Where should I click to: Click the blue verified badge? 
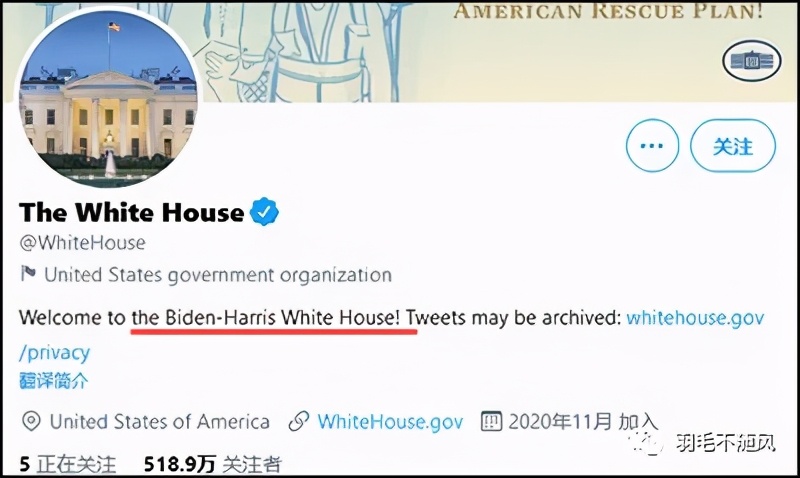[264, 212]
